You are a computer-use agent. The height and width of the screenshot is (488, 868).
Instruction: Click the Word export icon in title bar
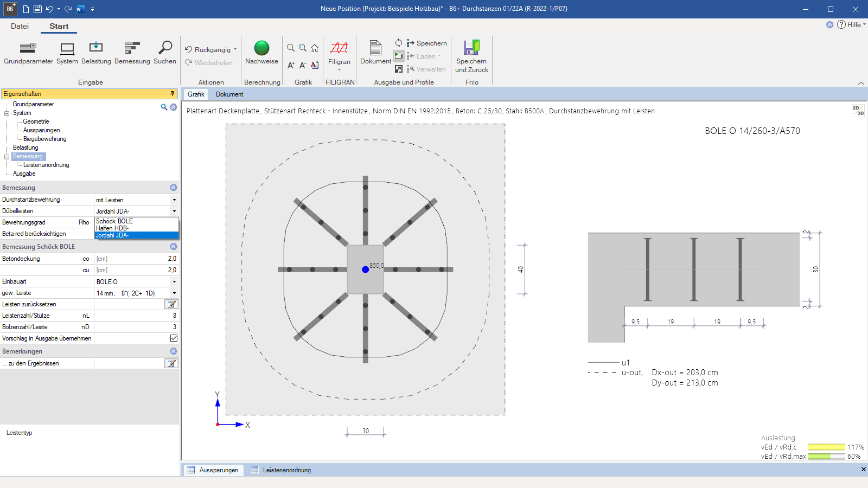point(80,9)
